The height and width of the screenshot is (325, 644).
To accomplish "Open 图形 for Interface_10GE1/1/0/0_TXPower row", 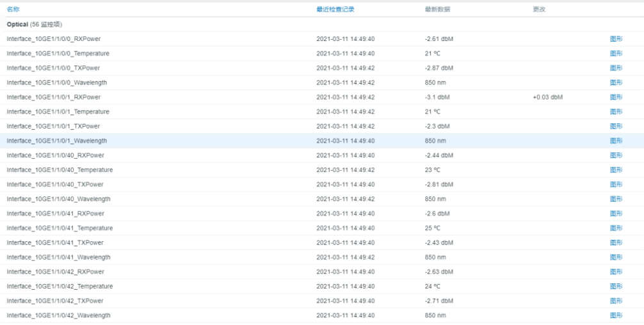I will point(616,68).
